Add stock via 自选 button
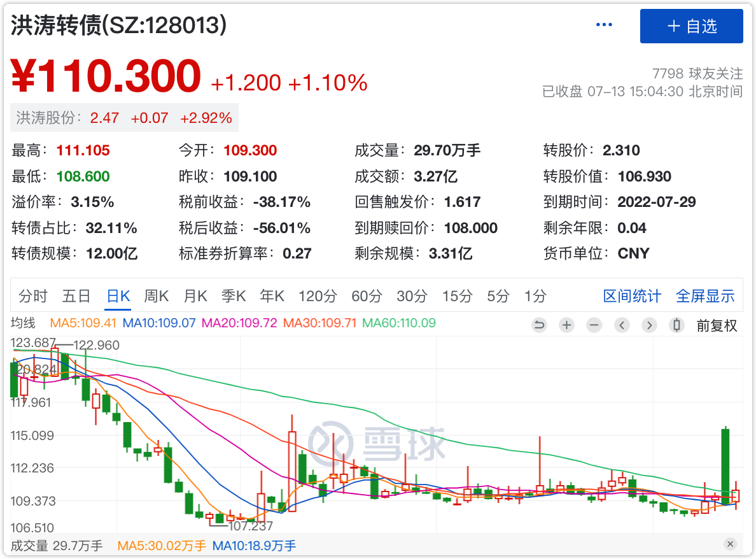 691,26
